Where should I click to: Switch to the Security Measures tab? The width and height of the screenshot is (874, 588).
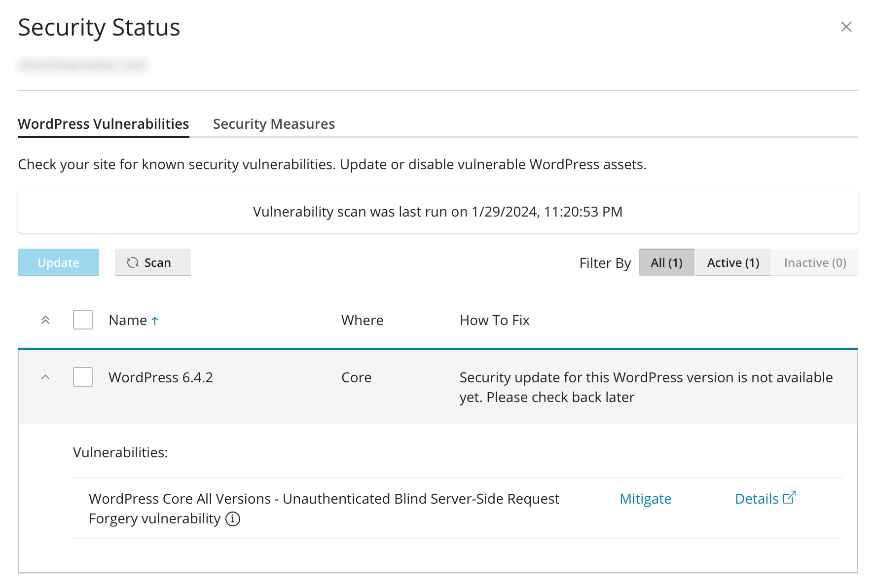pyautogui.click(x=274, y=124)
